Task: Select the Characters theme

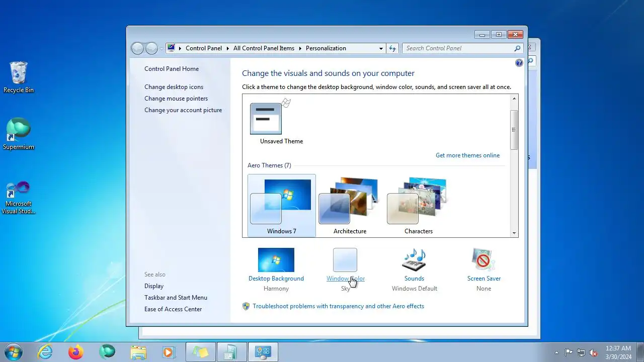Action: tap(419, 206)
